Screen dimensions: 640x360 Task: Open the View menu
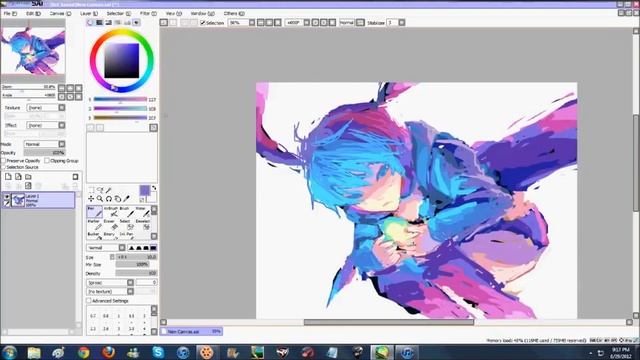pos(173,13)
